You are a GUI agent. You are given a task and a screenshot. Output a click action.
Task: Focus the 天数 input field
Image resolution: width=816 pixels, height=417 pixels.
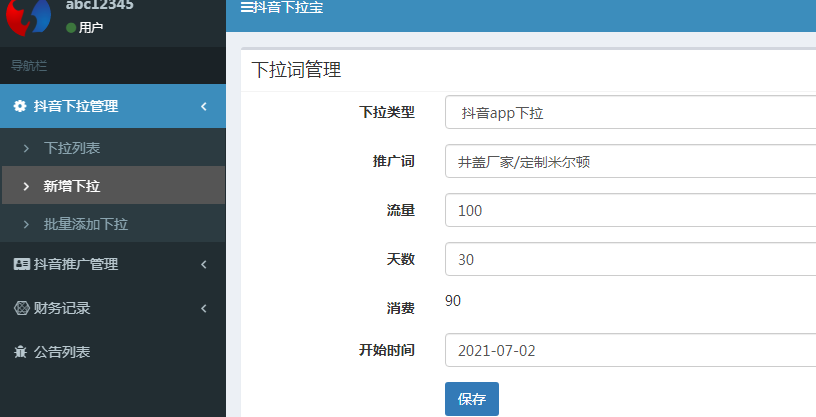pyautogui.click(x=630, y=259)
